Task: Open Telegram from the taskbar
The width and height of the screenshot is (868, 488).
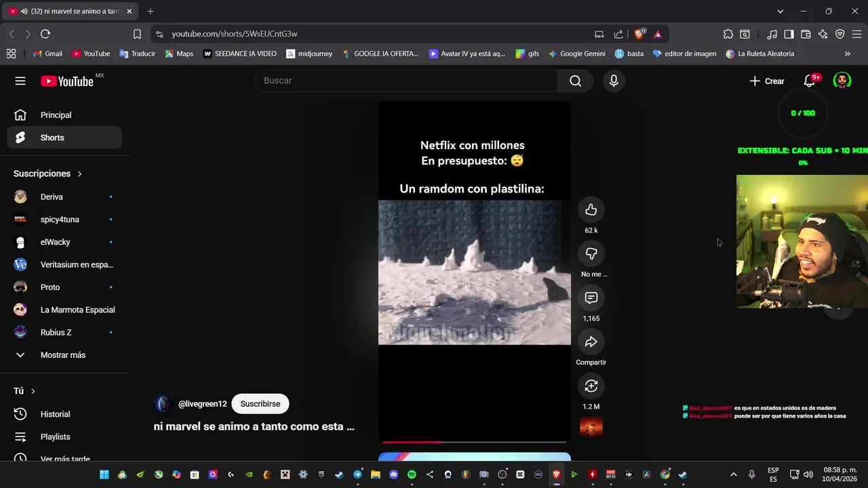Action: coord(357,474)
